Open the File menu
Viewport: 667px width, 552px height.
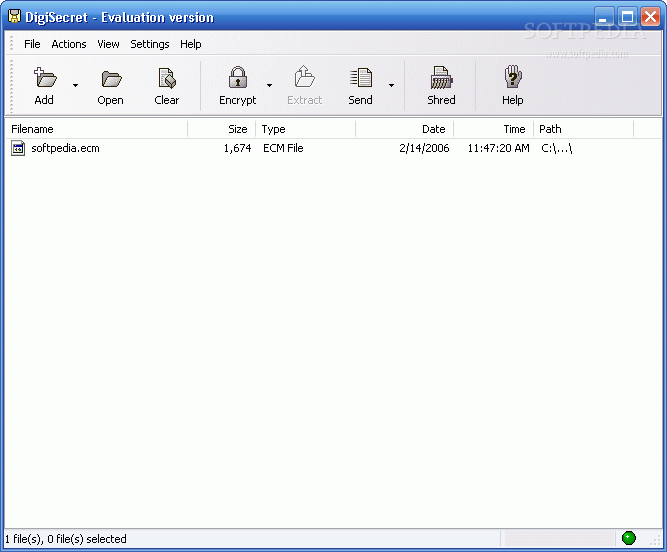pos(32,44)
